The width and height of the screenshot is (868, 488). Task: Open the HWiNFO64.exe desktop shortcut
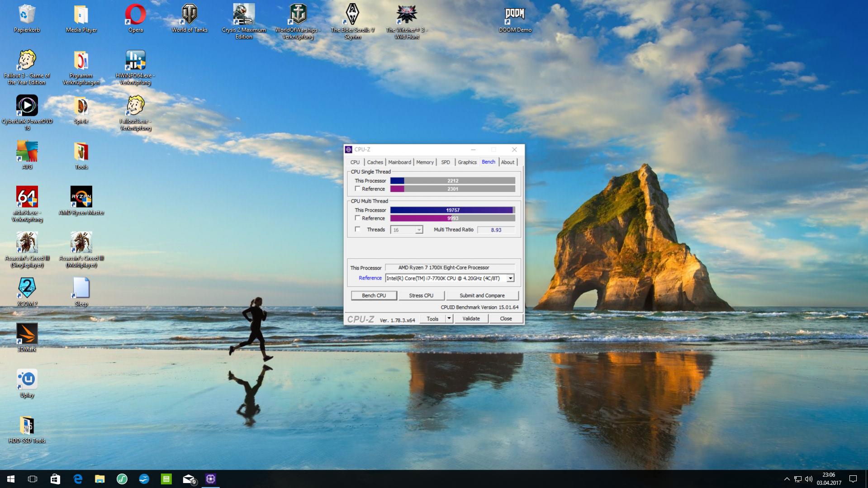[x=135, y=67]
